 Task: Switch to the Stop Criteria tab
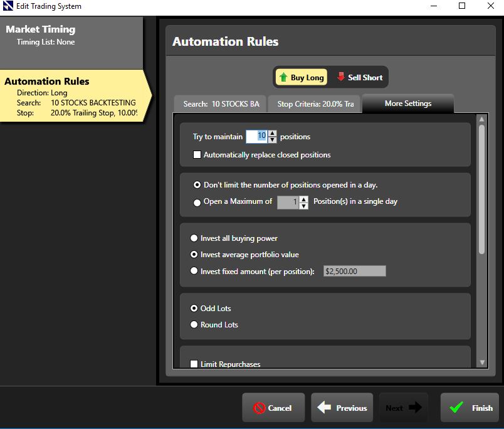(315, 104)
